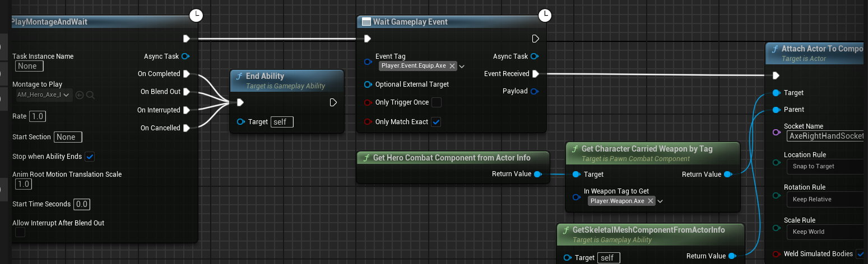The image size is (868, 264).
Task: Clear the Player.Weapon.Axe tag with X
Action: pos(651,201)
